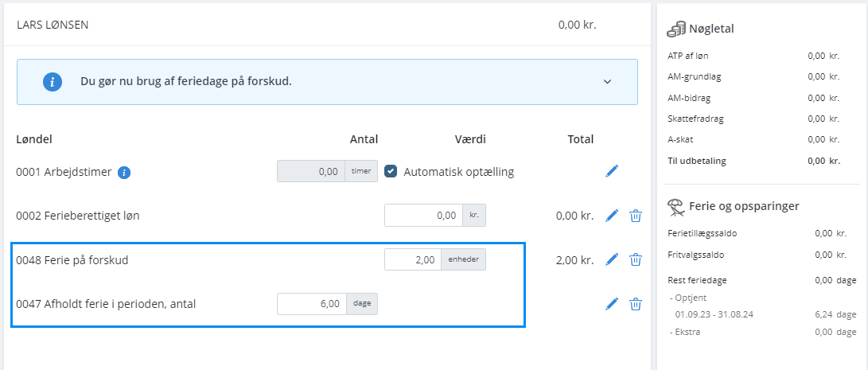Click the Nøgletal coins icon
This screenshot has width=868, height=370.
tap(676, 29)
